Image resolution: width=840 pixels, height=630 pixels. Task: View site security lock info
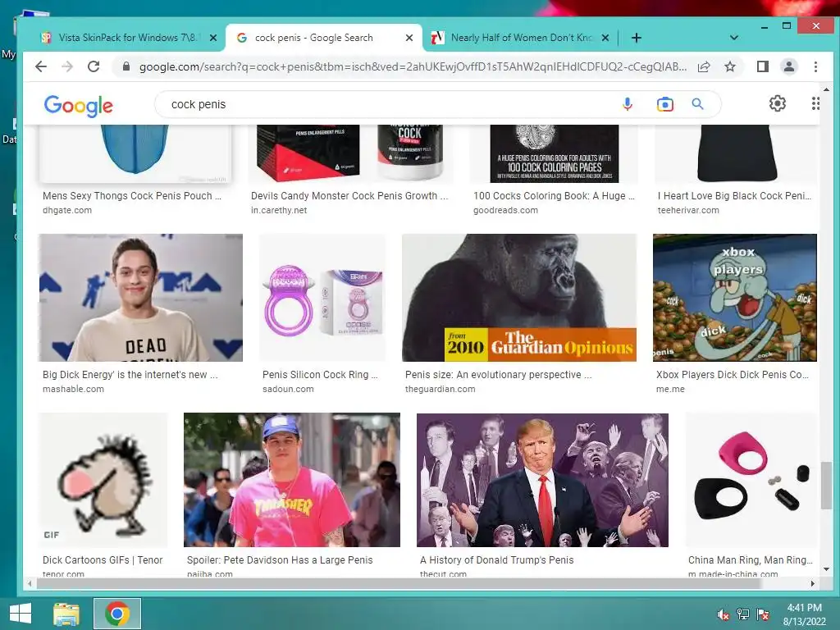(126, 66)
